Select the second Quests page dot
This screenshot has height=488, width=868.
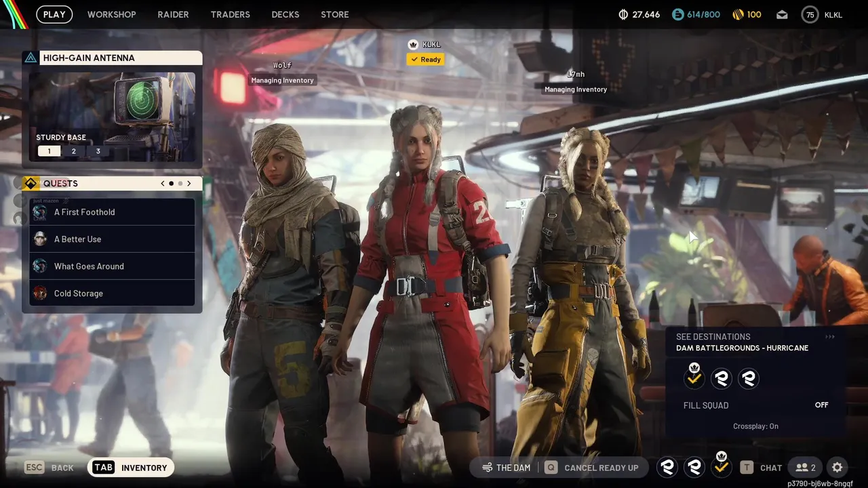point(180,184)
